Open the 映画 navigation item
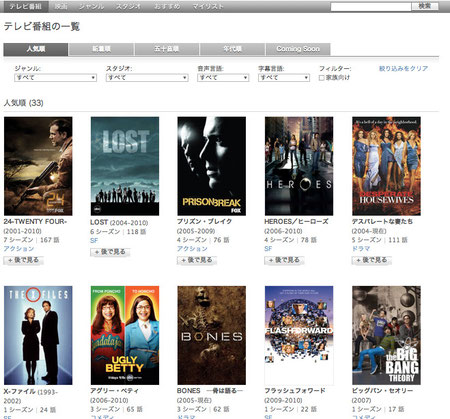 [61, 6]
